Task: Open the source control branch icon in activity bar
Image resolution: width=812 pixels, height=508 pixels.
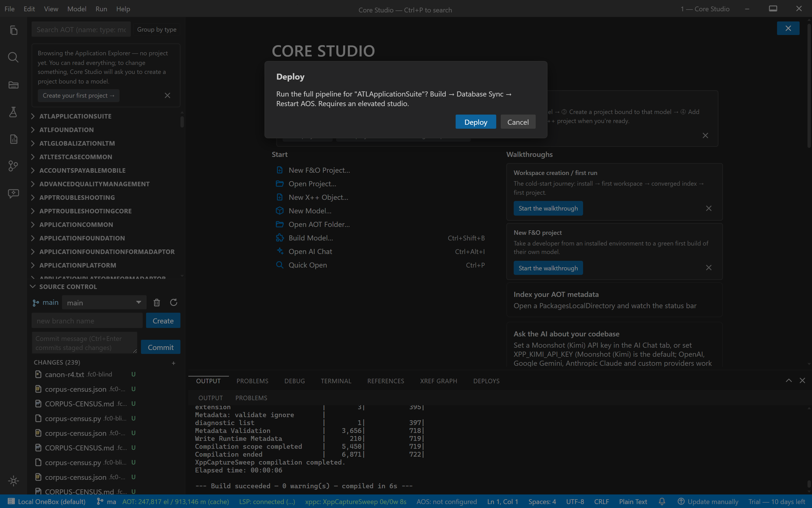Action: click(x=14, y=166)
